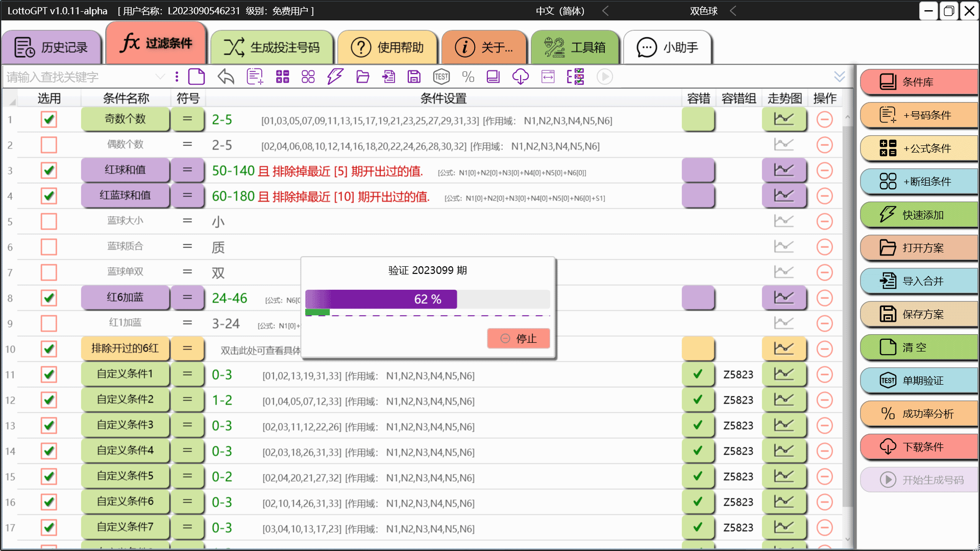Remove the 蓝球大小 condition via minus icon
The height and width of the screenshot is (551, 980).
(824, 221)
